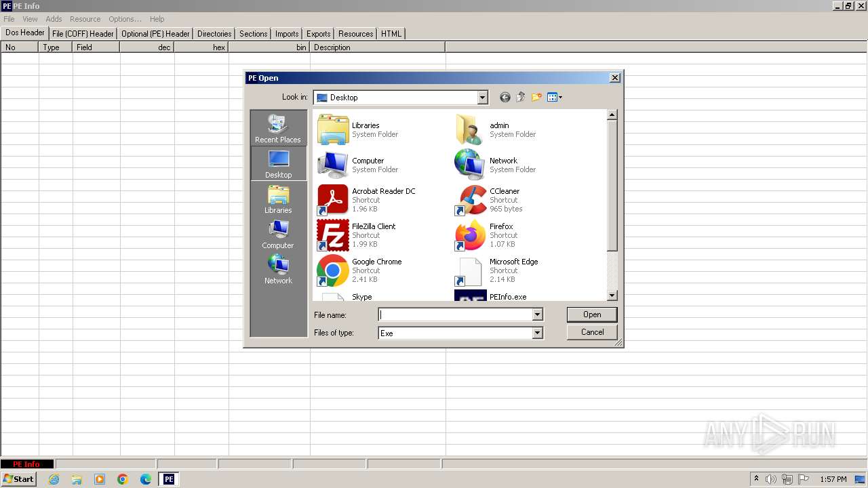Open the Help menu
Viewport: 868px width, 488px height.
click(x=157, y=19)
